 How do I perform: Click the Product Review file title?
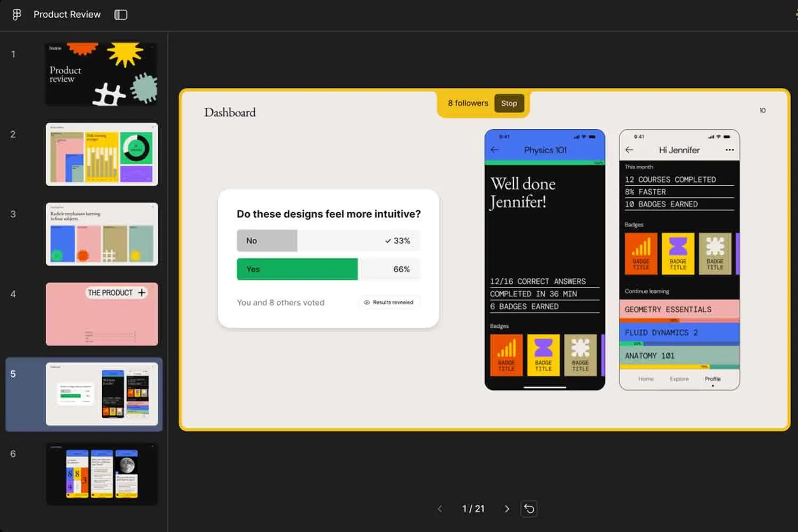pyautogui.click(x=67, y=14)
